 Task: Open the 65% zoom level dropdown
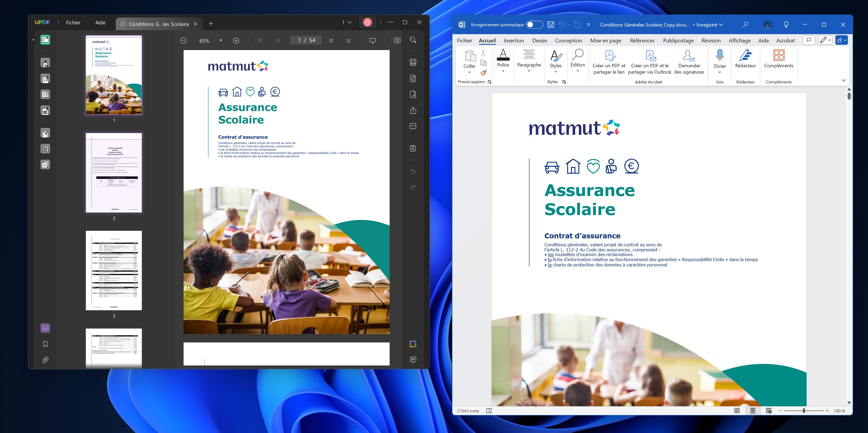[x=221, y=41]
